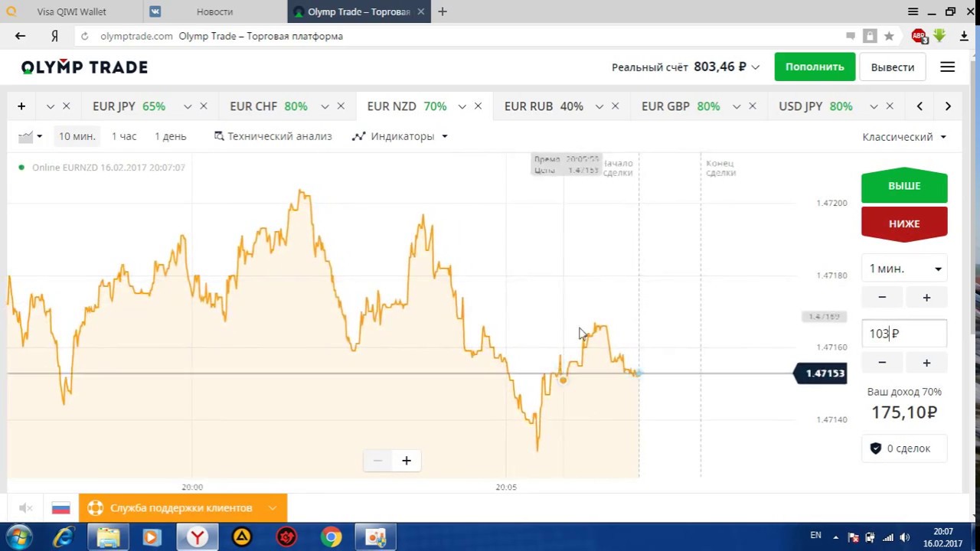Switch to Новости browser tab

click(215, 11)
